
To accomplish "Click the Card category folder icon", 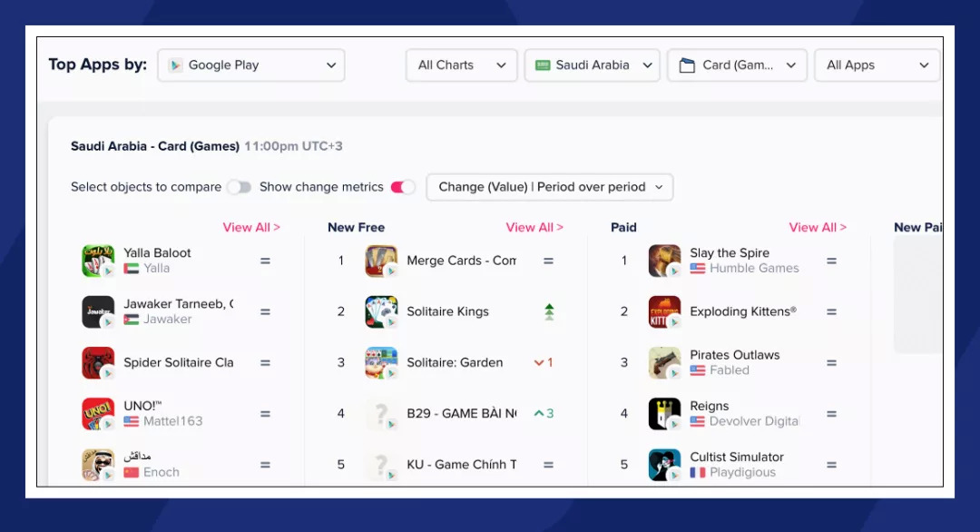I will [x=687, y=65].
